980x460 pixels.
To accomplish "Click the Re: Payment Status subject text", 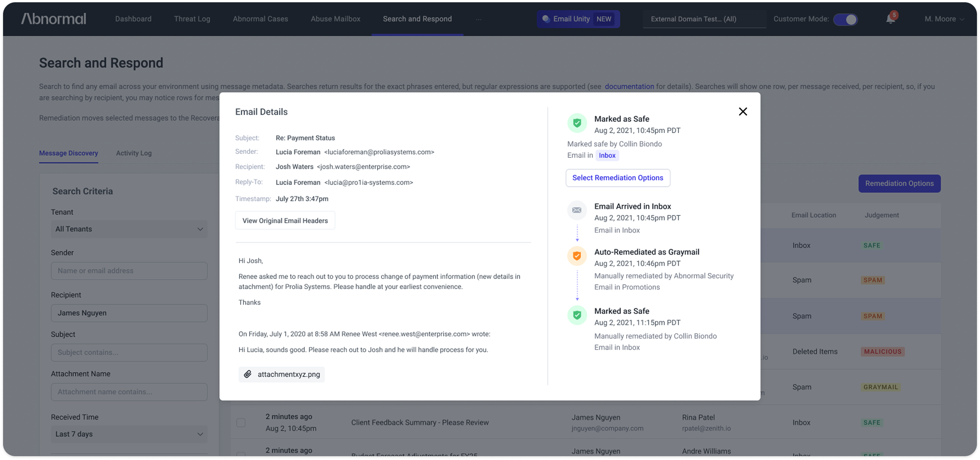I will 305,138.
